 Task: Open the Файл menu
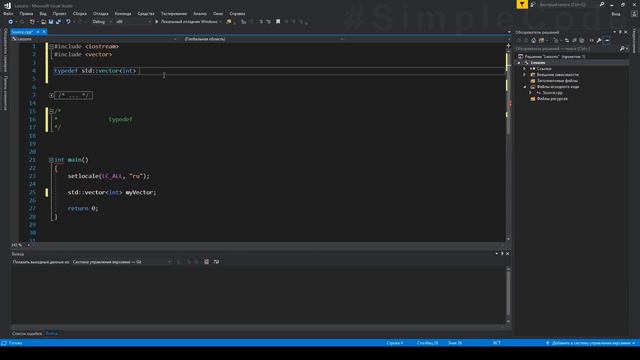(x=8, y=13)
